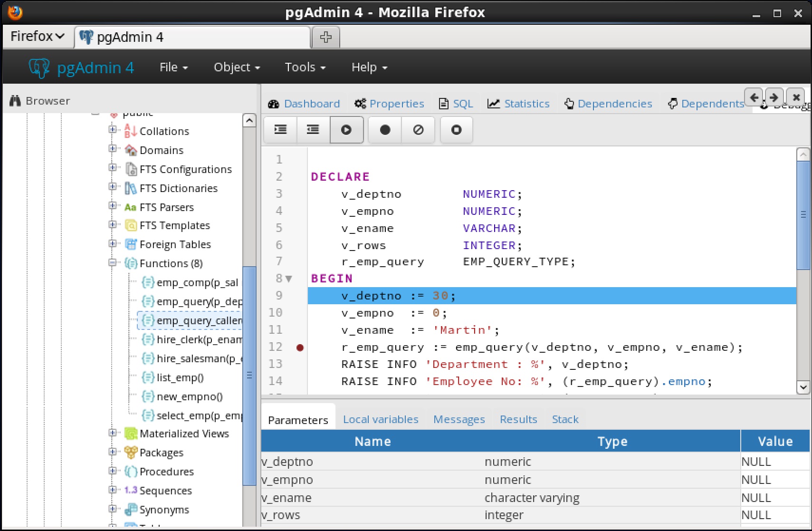Select the list_emp() function
This screenshot has width=812, height=531.
180,377
